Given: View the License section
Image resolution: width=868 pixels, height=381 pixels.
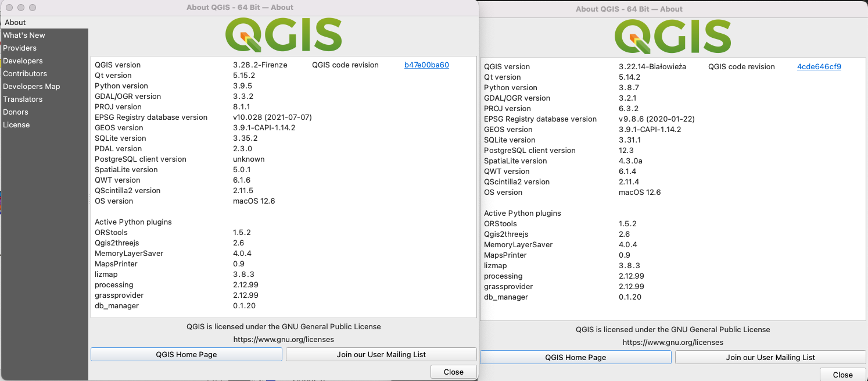Looking at the screenshot, I should 16,124.
